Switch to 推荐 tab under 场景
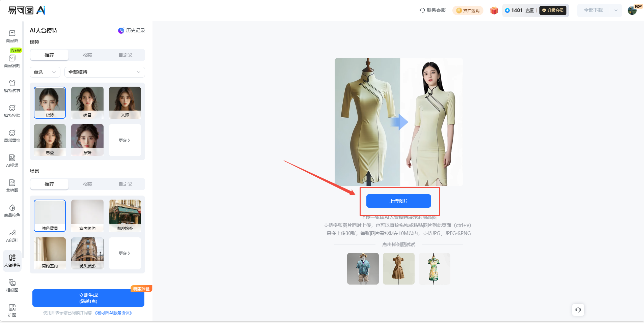The image size is (644, 323). (49, 184)
